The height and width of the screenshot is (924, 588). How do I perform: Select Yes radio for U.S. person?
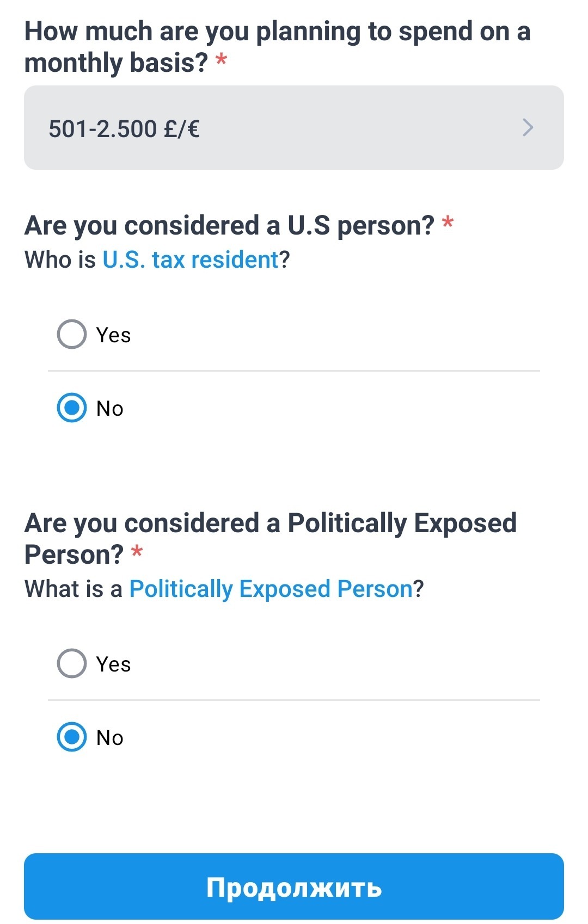coord(72,334)
